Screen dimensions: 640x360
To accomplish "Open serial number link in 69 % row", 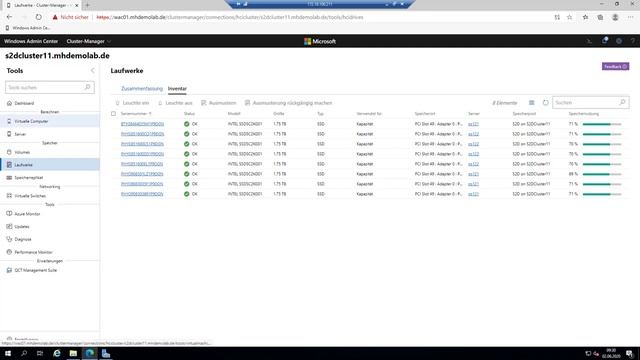I will pos(142,174).
